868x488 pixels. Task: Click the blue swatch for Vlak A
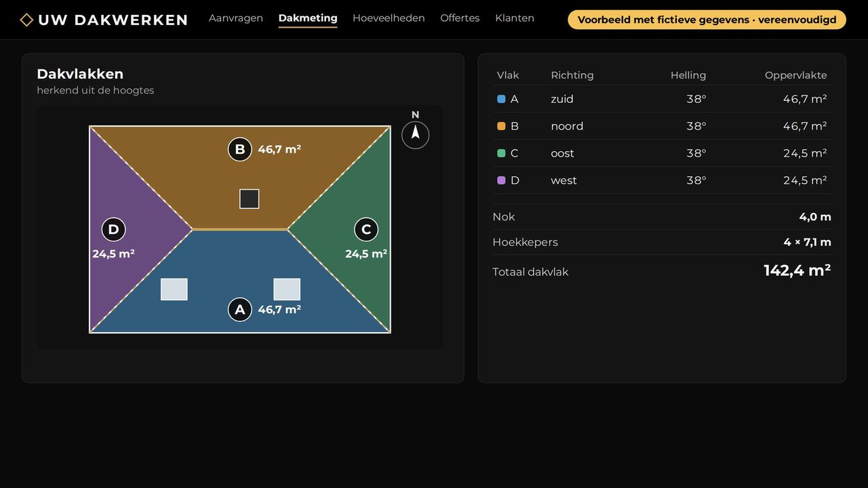coord(501,99)
